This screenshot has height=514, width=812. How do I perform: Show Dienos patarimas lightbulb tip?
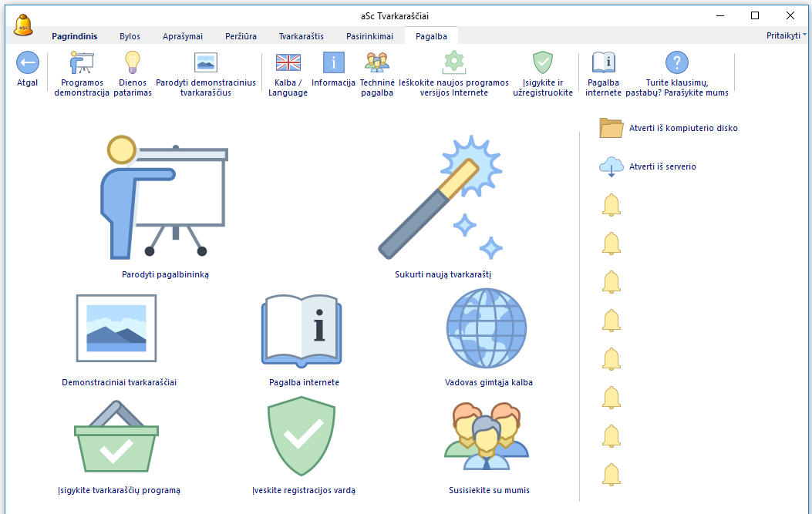(133, 63)
